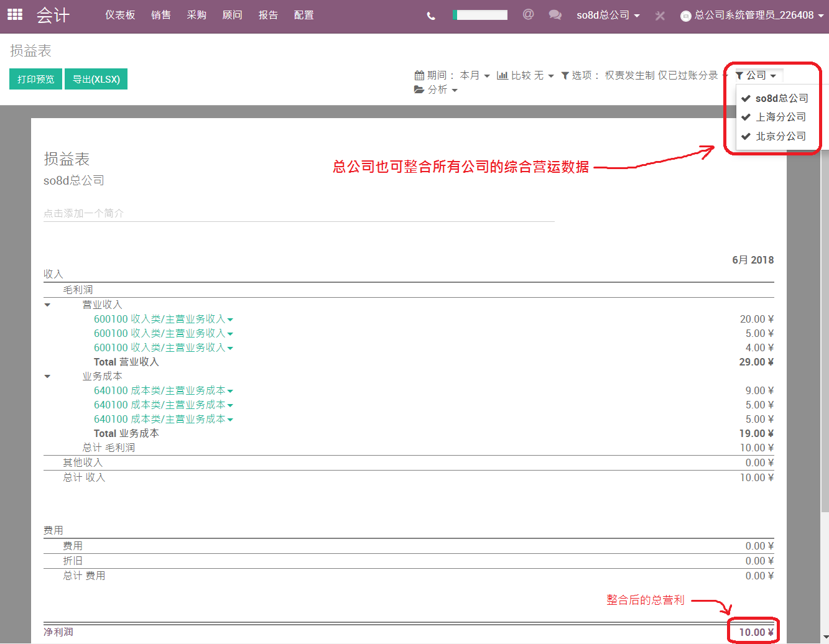
Task: Click the phone call icon
Action: [x=431, y=16]
